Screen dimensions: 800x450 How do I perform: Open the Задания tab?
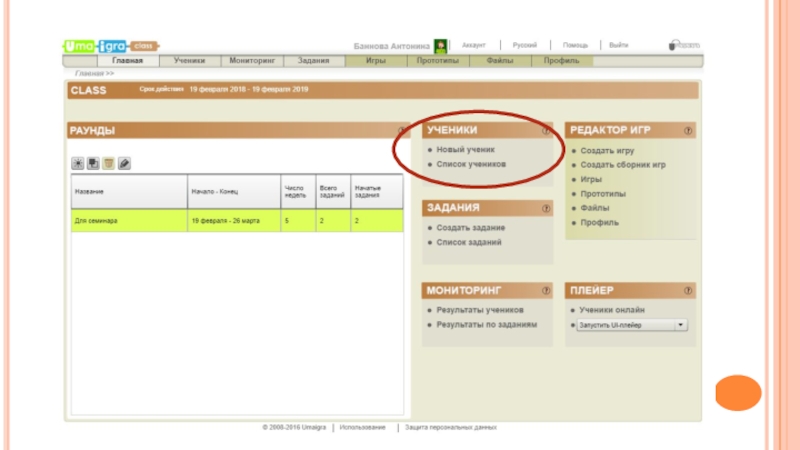314,61
